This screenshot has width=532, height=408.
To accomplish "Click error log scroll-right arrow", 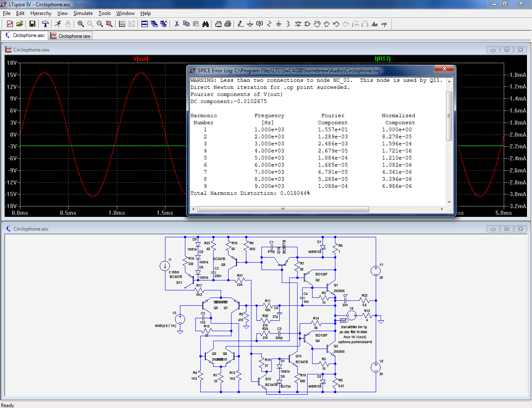I will [442, 209].
